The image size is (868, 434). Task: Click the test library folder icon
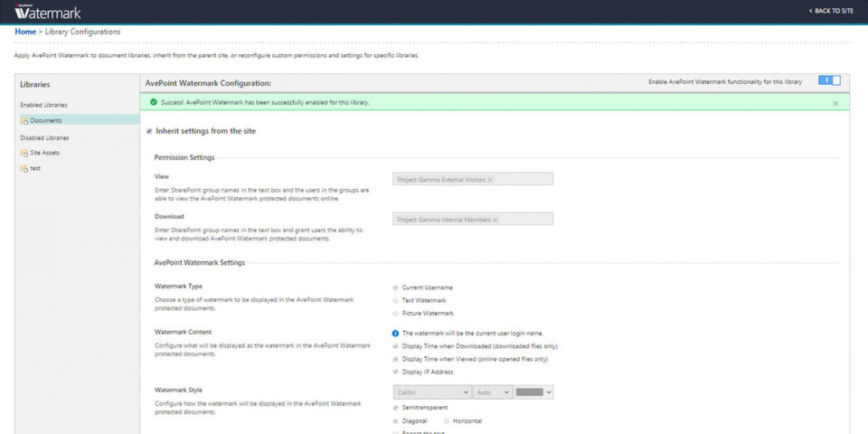(x=24, y=169)
